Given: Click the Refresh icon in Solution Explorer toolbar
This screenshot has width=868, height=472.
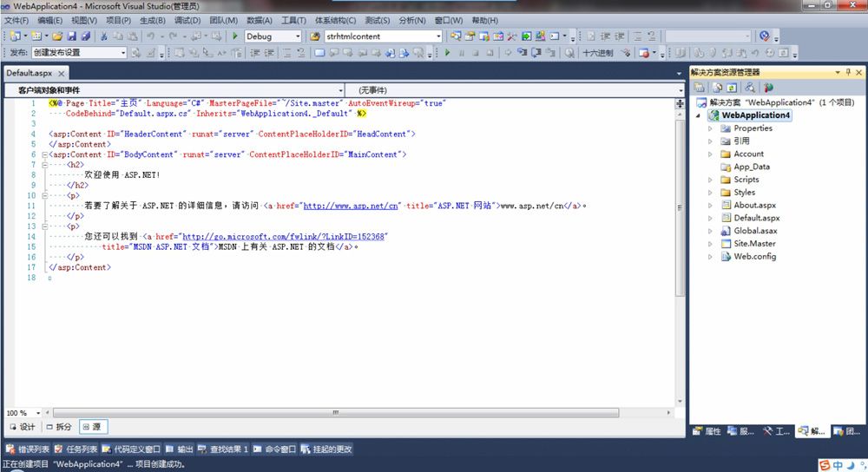Looking at the screenshot, I should [731, 88].
